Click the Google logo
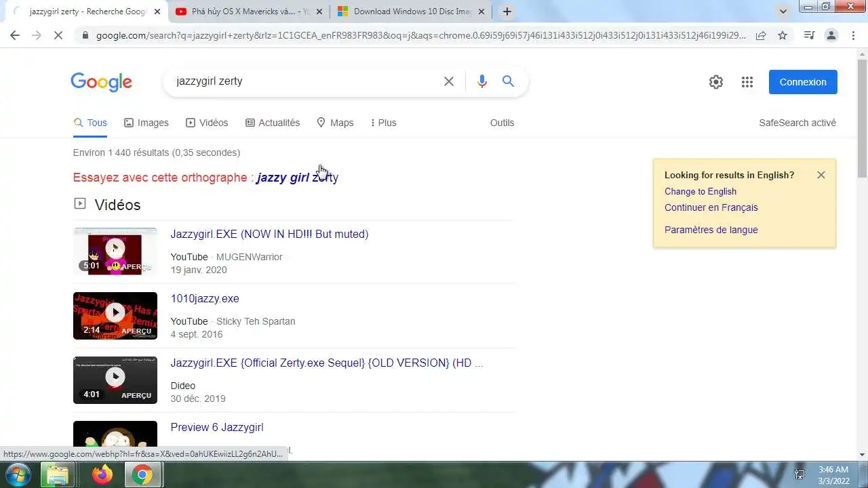 pyautogui.click(x=101, y=82)
